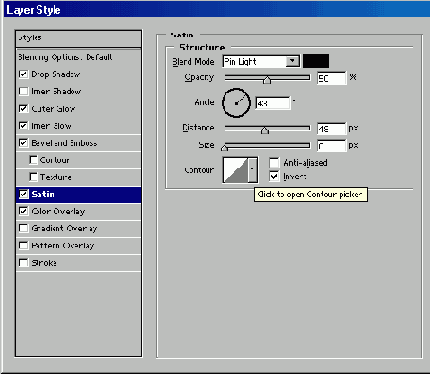The height and width of the screenshot is (374, 430).
Task: Uncheck the Invert checkbox
Action: click(274, 176)
